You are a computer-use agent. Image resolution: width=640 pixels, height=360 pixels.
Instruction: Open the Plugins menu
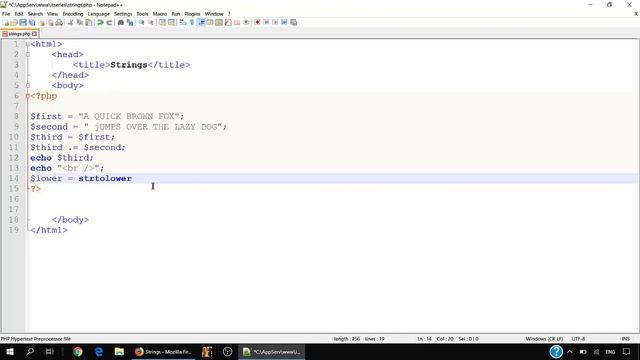(x=192, y=14)
